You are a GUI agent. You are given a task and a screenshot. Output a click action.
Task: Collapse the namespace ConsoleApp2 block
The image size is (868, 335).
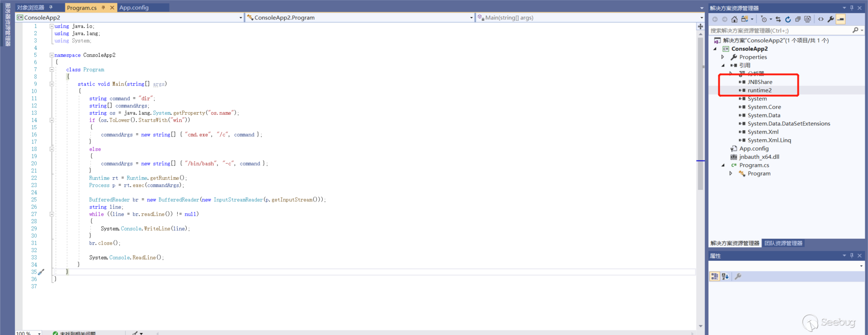(52, 55)
